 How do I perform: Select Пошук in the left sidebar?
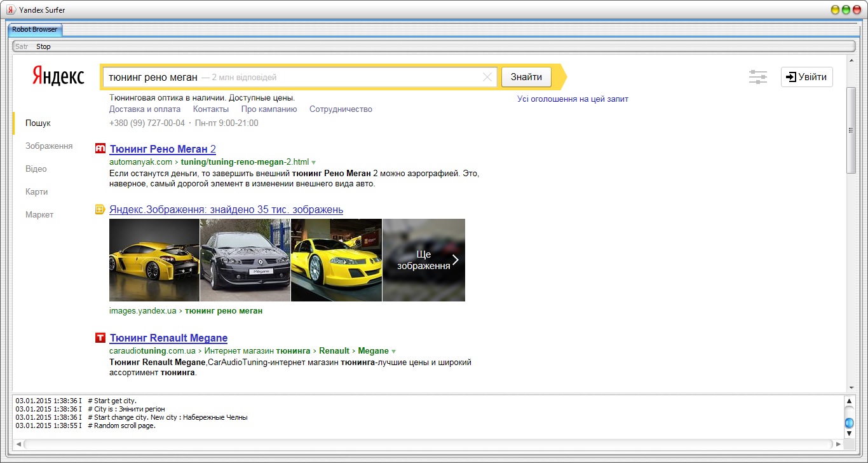point(38,123)
